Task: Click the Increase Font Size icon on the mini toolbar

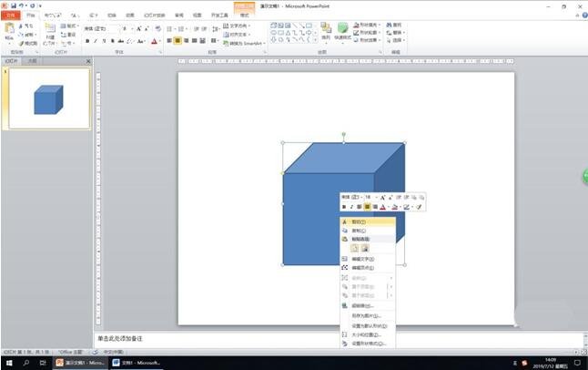Action: coord(382,198)
